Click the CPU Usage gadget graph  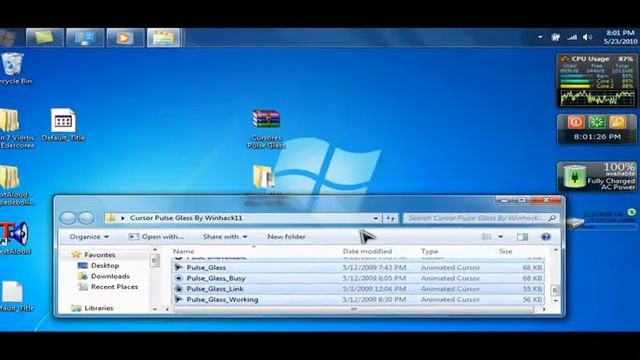coord(598,98)
